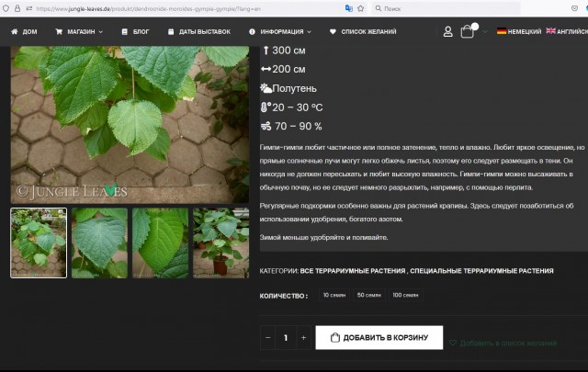The image size is (588, 372).
Task: Click the quantity number field
Action: pyautogui.click(x=286, y=337)
